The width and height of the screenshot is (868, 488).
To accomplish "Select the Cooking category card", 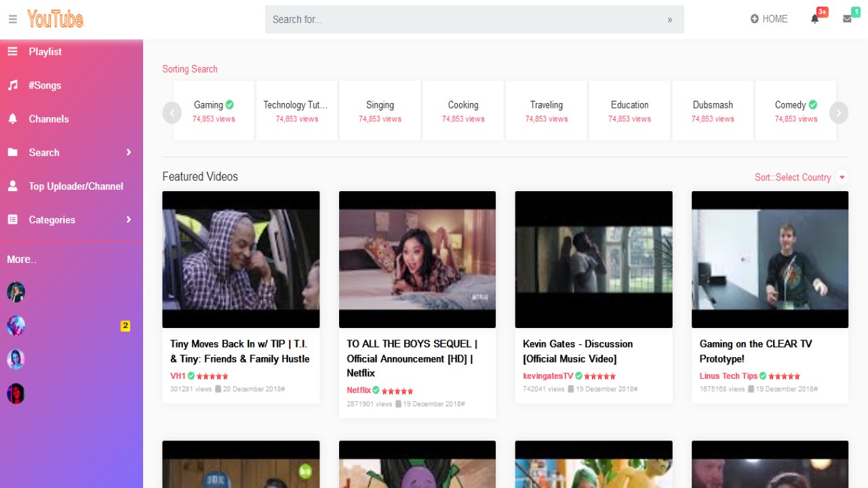I will tap(463, 110).
